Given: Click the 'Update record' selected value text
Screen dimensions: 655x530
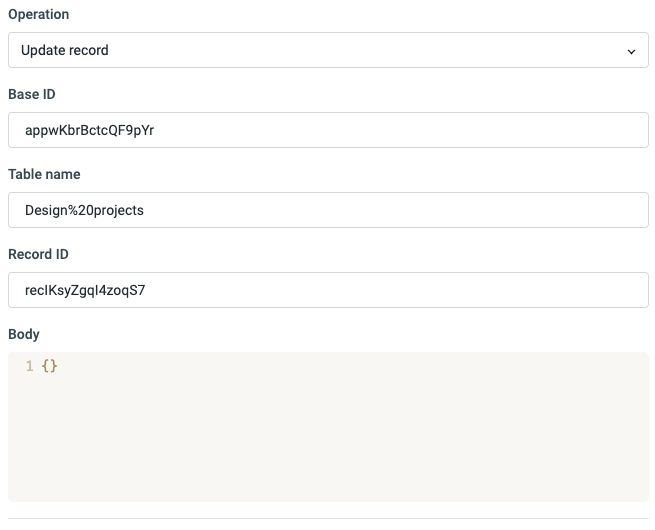Looking at the screenshot, I should [65, 50].
